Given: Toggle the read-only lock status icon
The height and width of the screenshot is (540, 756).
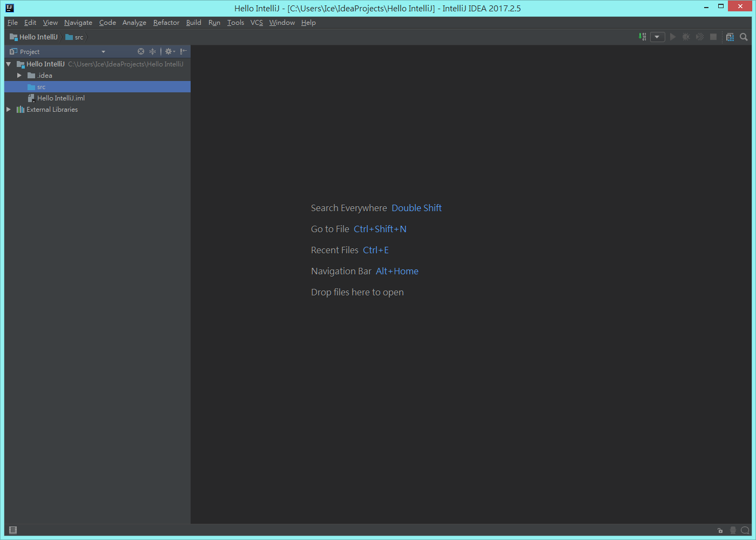Looking at the screenshot, I should coord(720,530).
